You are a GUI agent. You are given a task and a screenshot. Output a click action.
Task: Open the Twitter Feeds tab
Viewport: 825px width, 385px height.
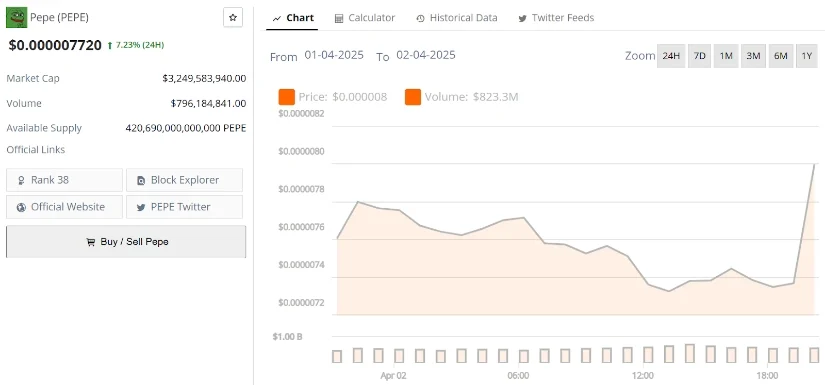(x=556, y=18)
